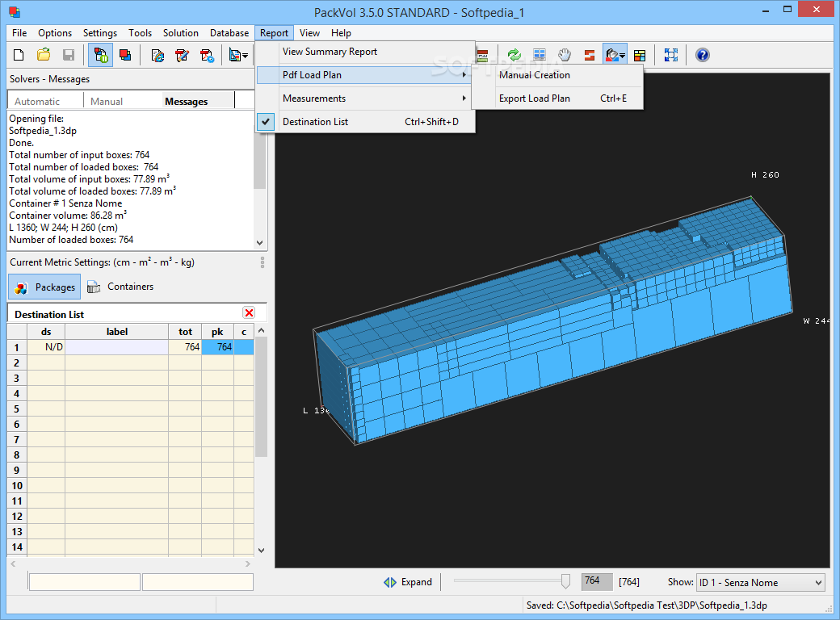840x620 pixels.
Task: Toggle the paint bucket color mode button
Action: point(613,55)
